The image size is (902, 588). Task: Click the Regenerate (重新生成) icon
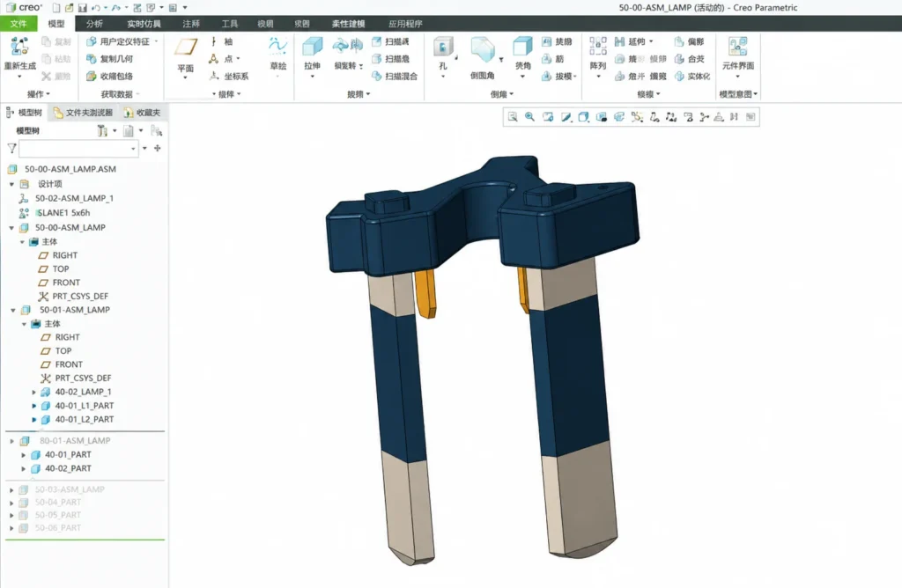(x=19, y=48)
